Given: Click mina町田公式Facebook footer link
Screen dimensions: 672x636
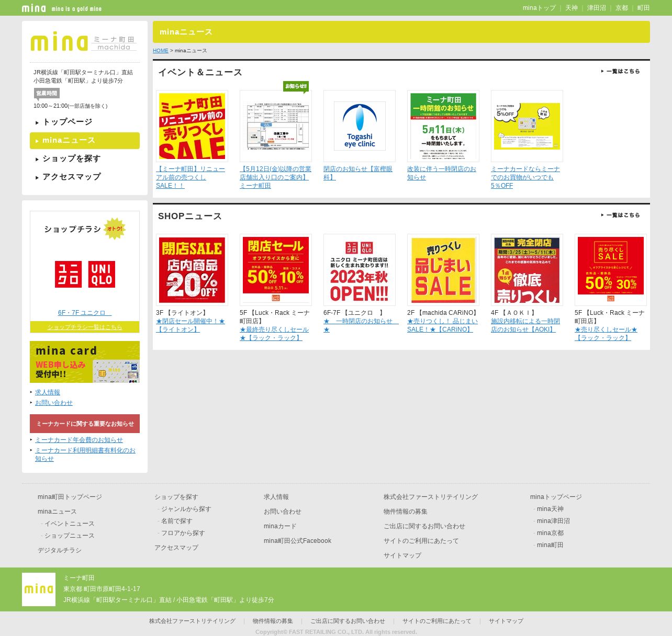Looking at the screenshot, I should click(297, 541).
